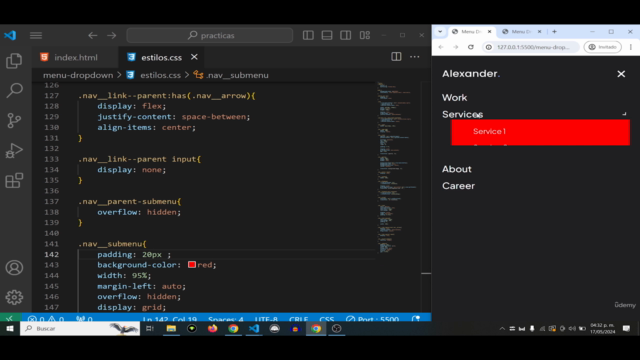Image resolution: width=640 pixels, height=360 pixels.
Task: Close the second Chrome tab
Action: click(x=539, y=31)
